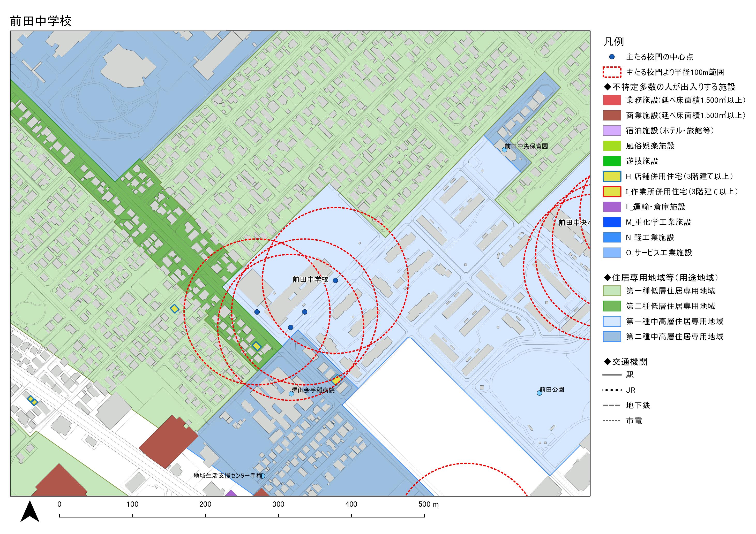Click red-outlined yellow building near 澤山会手稲病院
This screenshot has width=756, height=534.
tap(336, 380)
